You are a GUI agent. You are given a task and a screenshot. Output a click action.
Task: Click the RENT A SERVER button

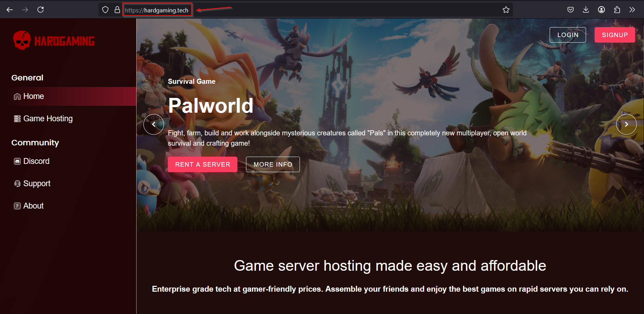202,164
